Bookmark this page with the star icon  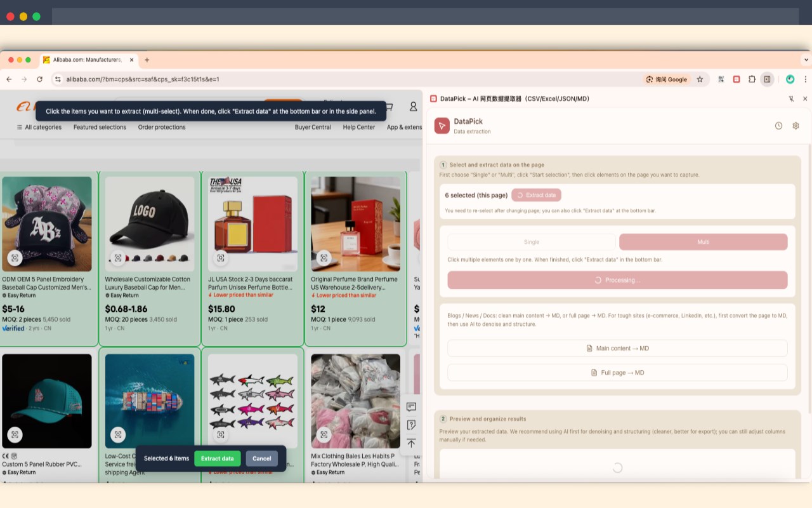pyautogui.click(x=700, y=79)
